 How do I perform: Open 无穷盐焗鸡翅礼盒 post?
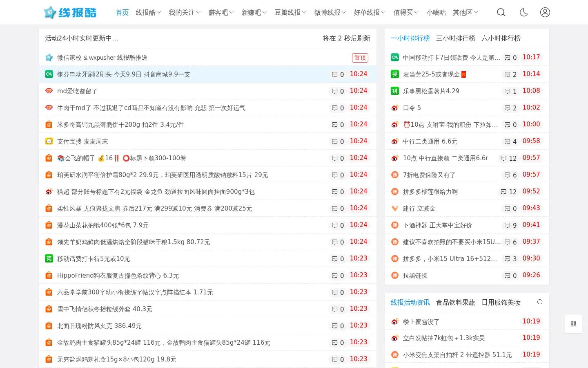pyautogui.click(x=117, y=359)
